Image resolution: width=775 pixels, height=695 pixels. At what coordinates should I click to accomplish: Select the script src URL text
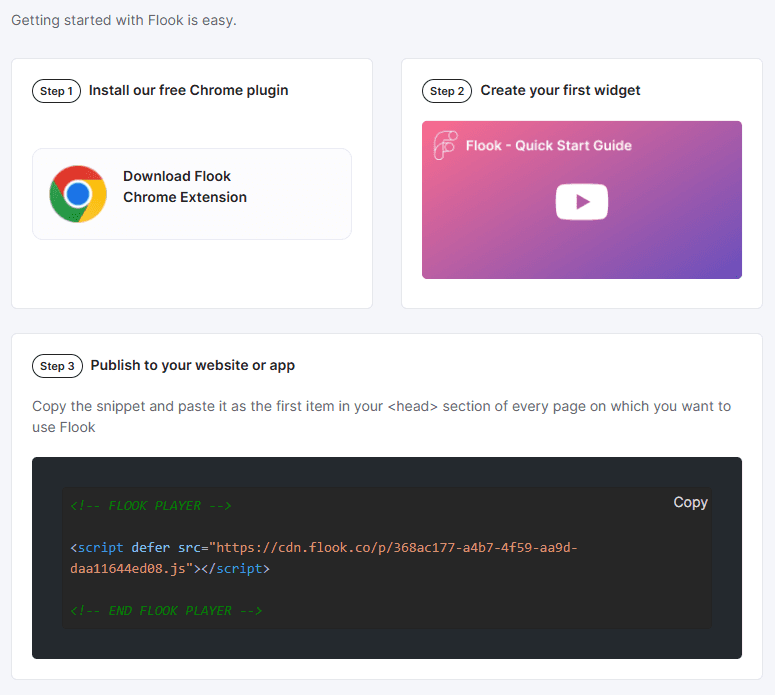(324, 558)
